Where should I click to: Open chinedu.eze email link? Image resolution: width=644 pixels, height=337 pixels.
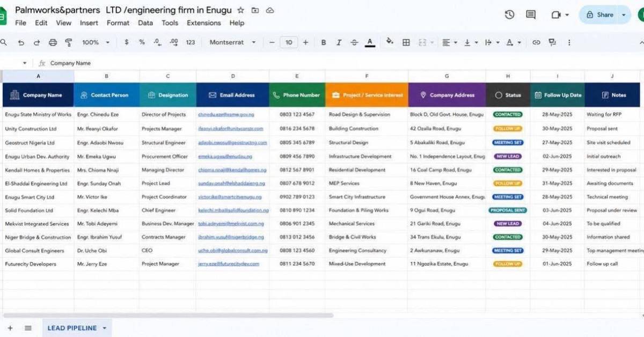pos(226,114)
